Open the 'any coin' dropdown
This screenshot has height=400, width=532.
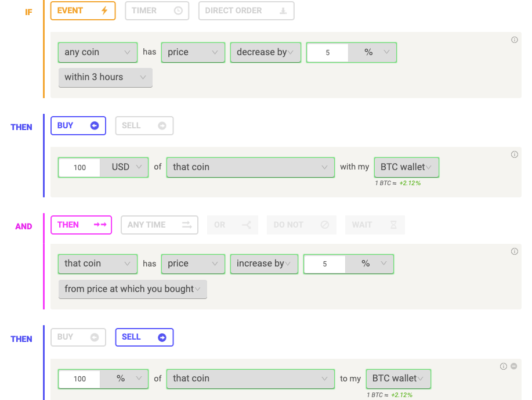pyautogui.click(x=97, y=52)
